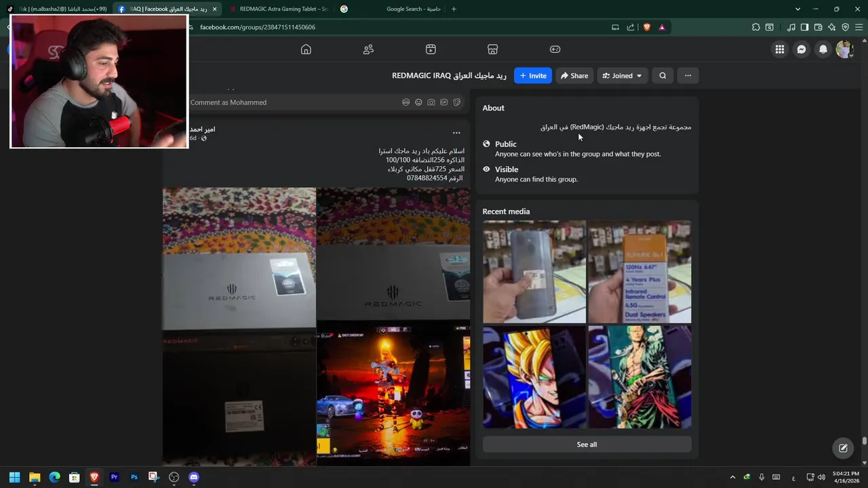Screen dimensions: 868x488
Task: Click the facebook.com address bar URL
Action: [x=258, y=27]
